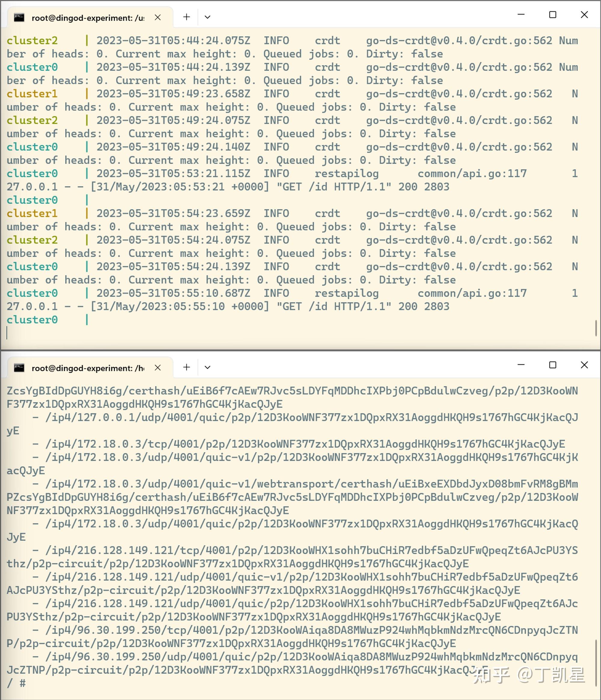Click the terminal icon on top window tab
This screenshot has height=700, width=601.
click(x=19, y=17)
